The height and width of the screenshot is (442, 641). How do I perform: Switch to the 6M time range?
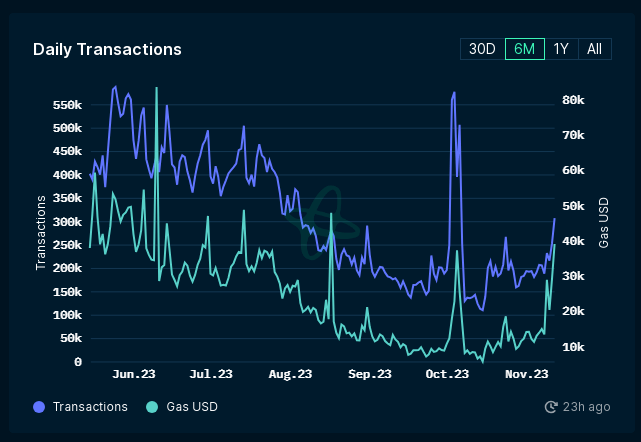click(524, 49)
